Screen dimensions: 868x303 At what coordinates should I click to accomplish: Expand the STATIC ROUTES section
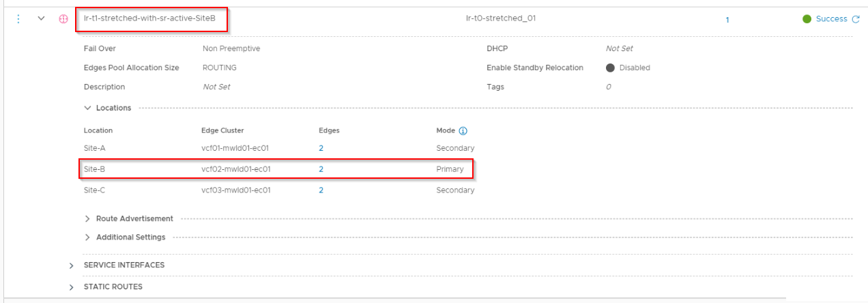click(72, 287)
